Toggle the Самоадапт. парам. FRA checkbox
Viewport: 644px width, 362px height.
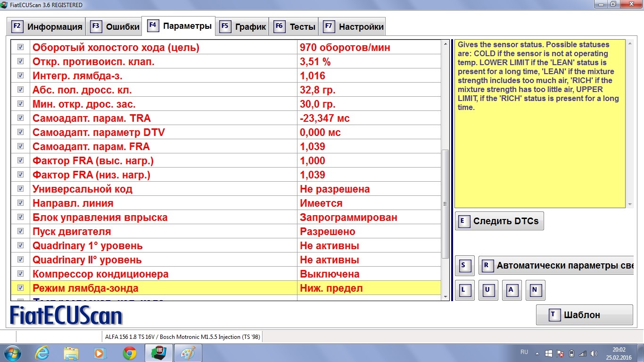[20, 146]
